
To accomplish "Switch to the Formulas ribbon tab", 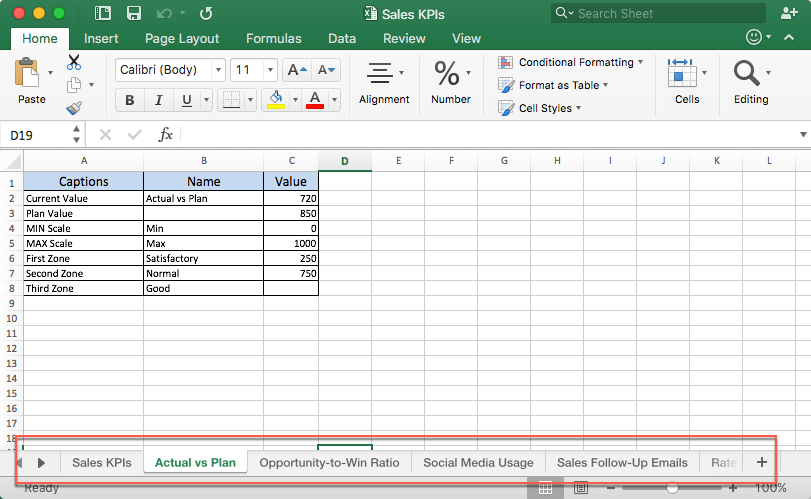I will tap(273, 39).
